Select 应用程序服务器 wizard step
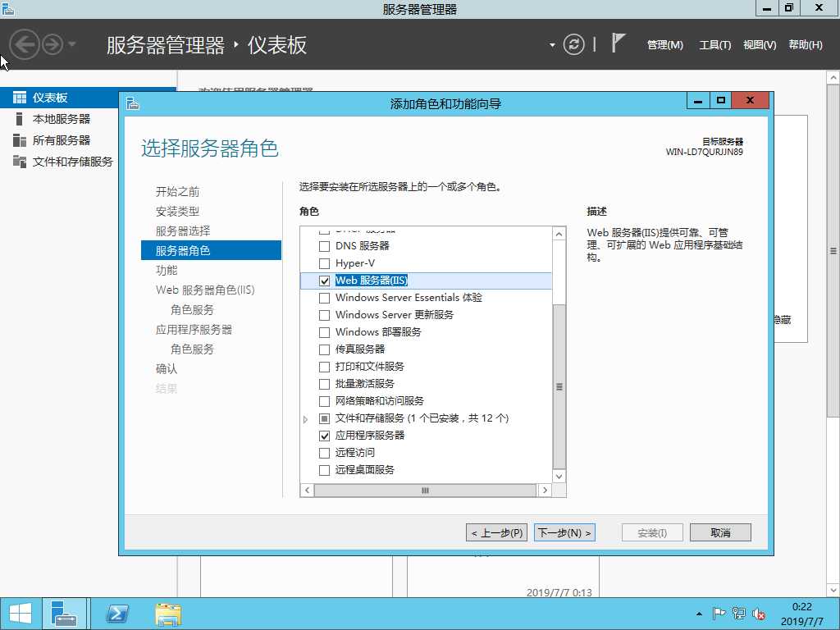Screen dimensions: 840x630 click(x=194, y=330)
